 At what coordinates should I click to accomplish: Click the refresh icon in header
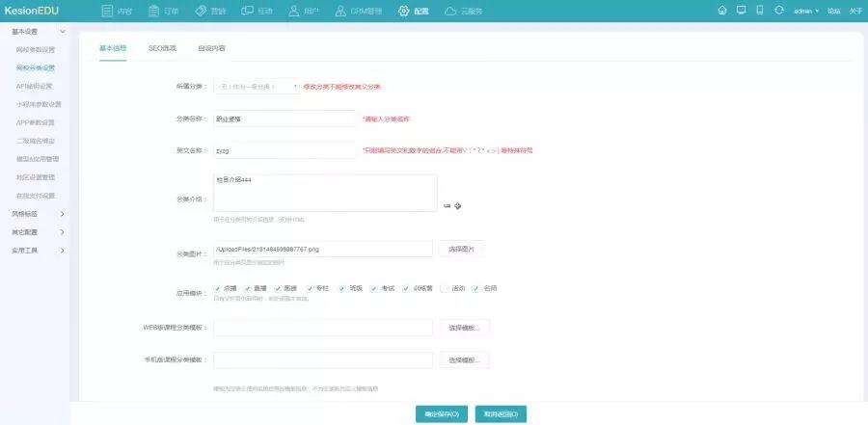[777, 11]
